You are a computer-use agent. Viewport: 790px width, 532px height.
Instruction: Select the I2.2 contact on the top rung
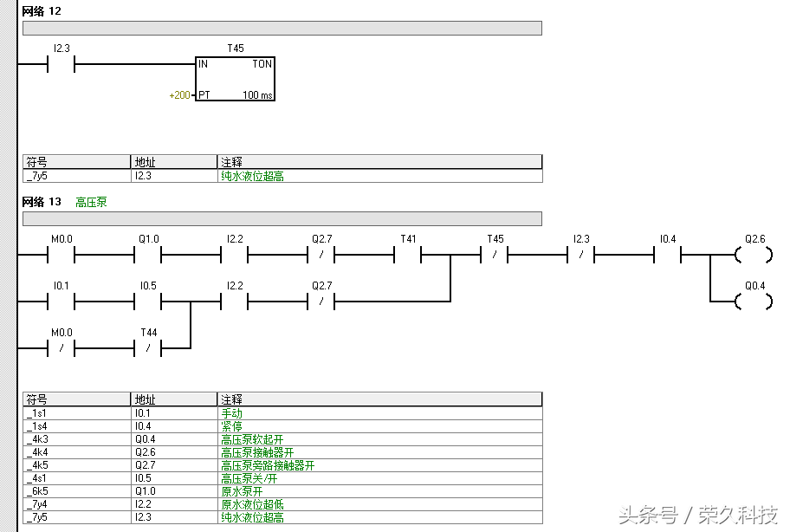[235, 255]
